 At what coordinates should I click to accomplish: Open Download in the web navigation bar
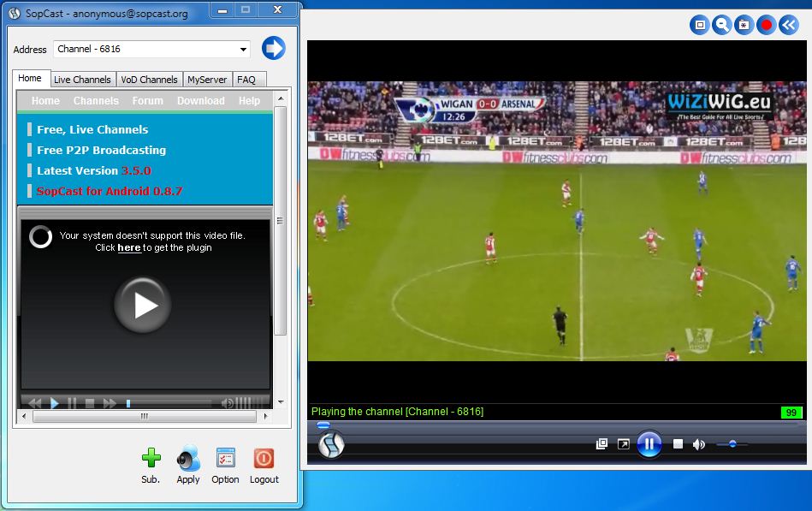(201, 100)
